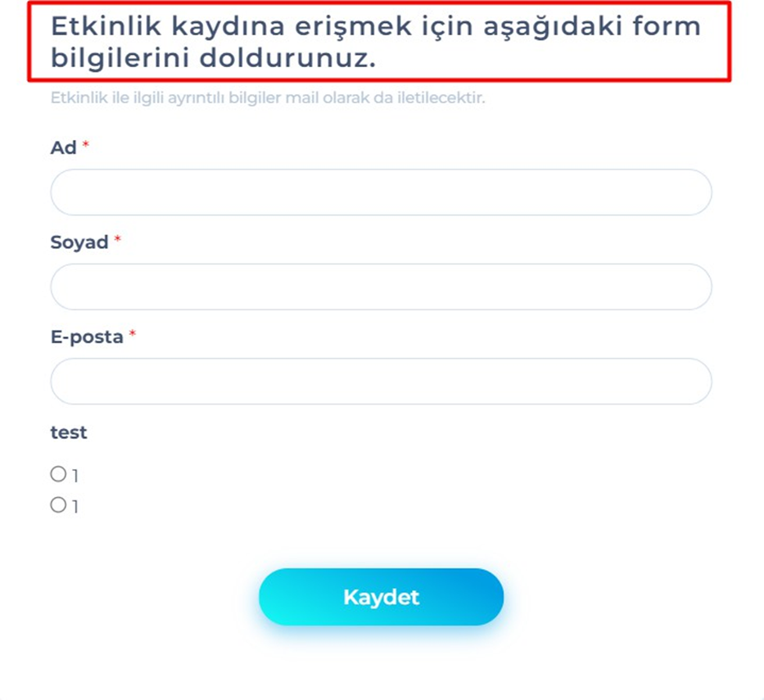Click the "1" text of last radio option
764x700 pixels.
point(75,507)
